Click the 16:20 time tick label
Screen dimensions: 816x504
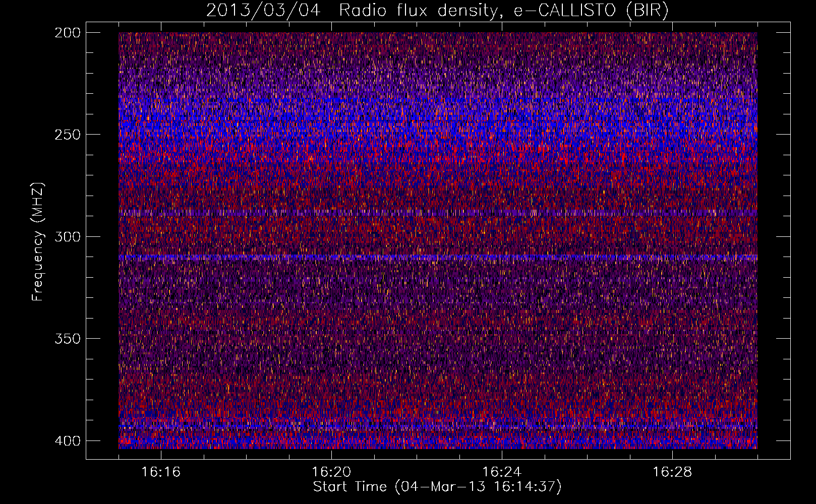(x=331, y=472)
